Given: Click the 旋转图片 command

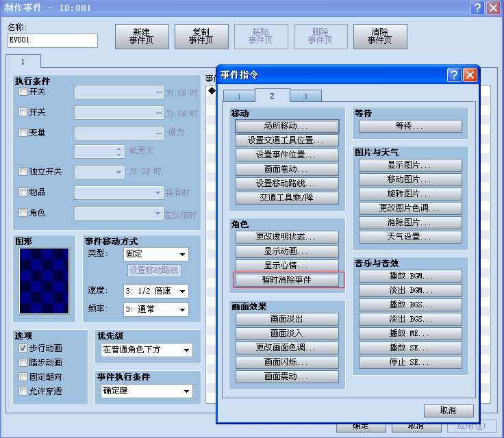Looking at the screenshot, I should 410,194.
